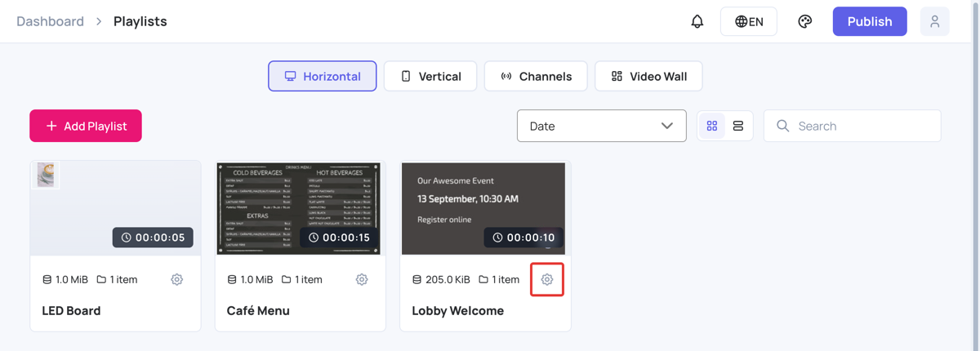The width and height of the screenshot is (980, 351).
Task: Open the user profile avatar
Action: (x=934, y=21)
